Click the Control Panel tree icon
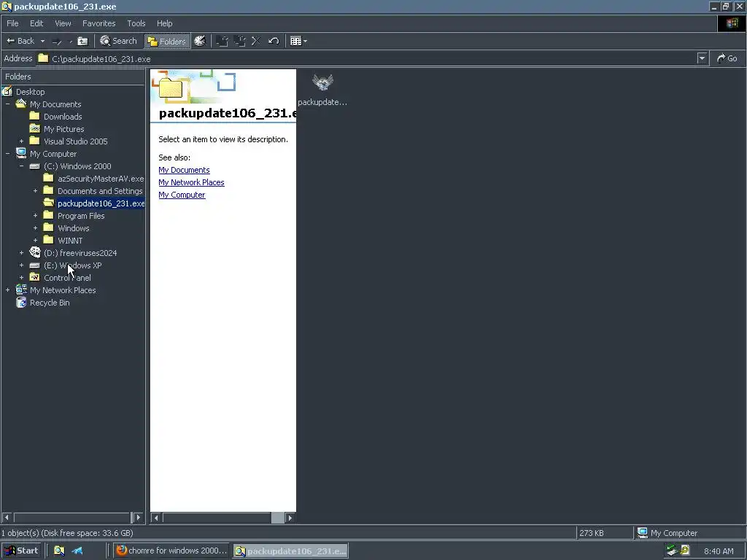Image resolution: width=747 pixels, height=560 pixels. click(x=35, y=277)
